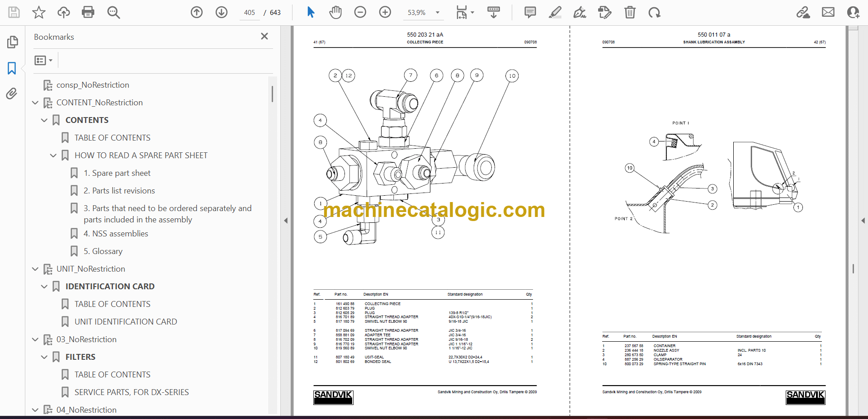Open the FILTERS bookmark
868x419 pixels.
80,357
